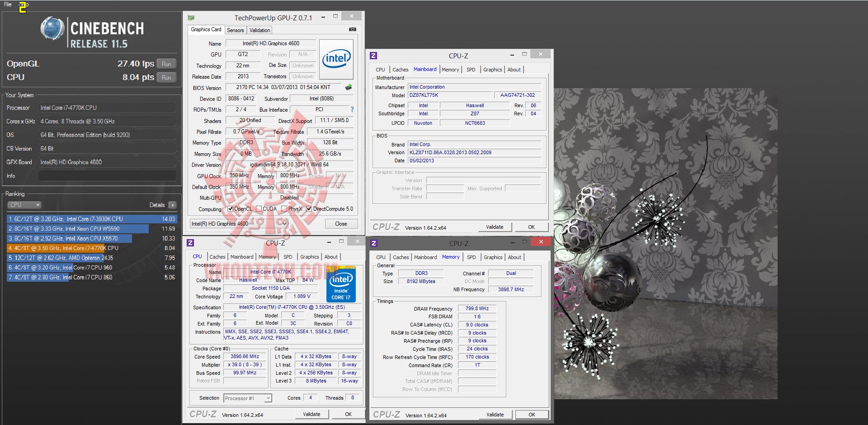The width and height of the screenshot is (868, 425).
Task: Click OK in CPU-Z CPU window
Action: coord(348,414)
